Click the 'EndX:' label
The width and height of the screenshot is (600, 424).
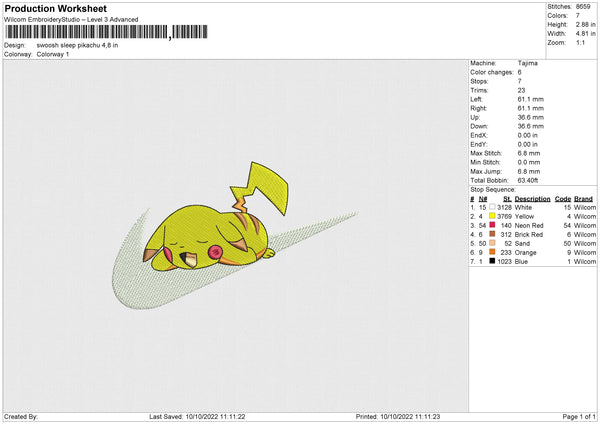coord(479,135)
